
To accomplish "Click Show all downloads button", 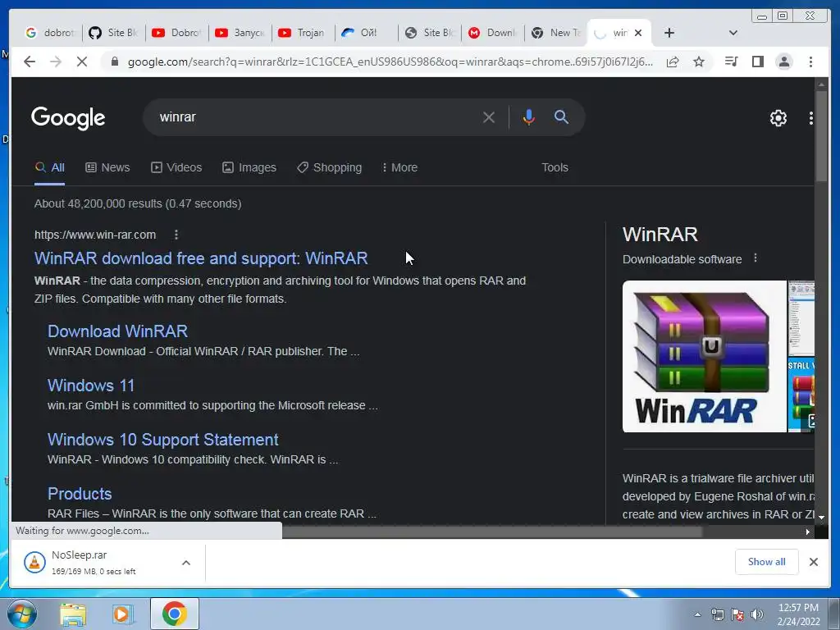I will (767, 562).
